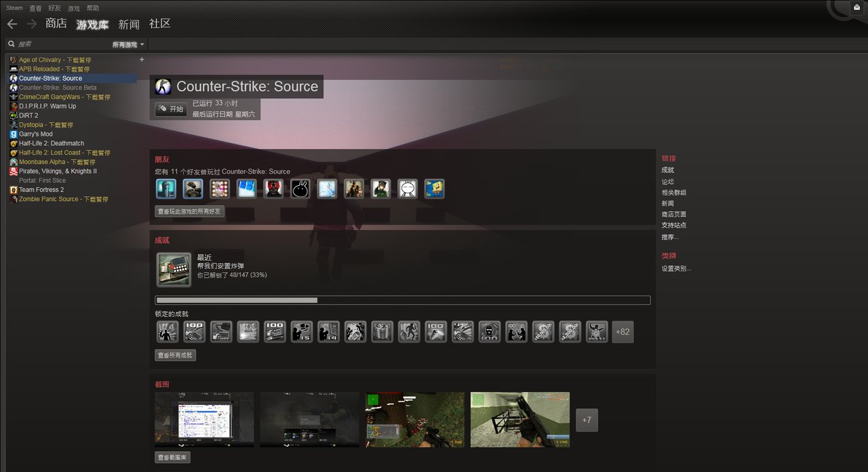Open the Steam menu

(14, 8)
